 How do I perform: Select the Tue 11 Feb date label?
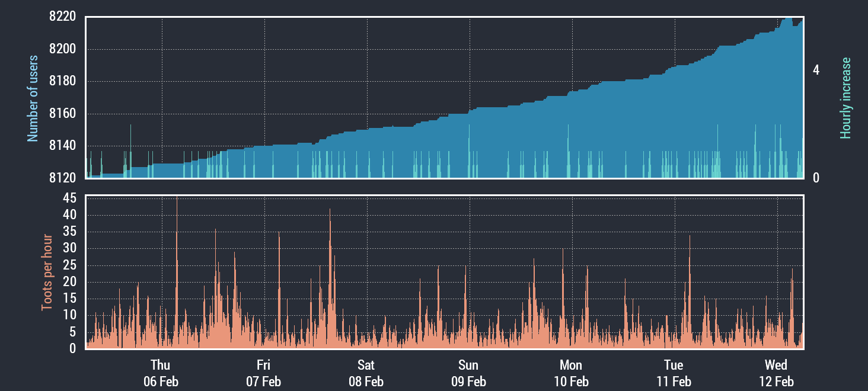point(674,373)
